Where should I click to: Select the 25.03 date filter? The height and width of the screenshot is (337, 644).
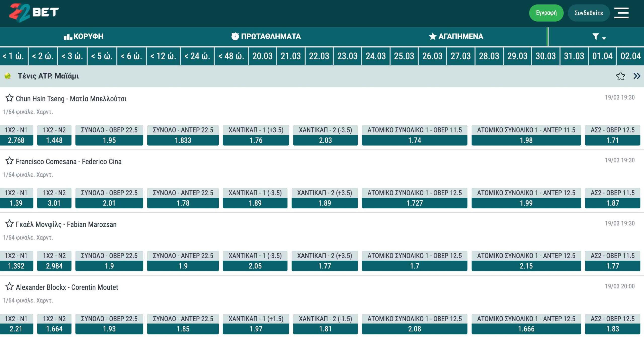(x=404, y=56)
